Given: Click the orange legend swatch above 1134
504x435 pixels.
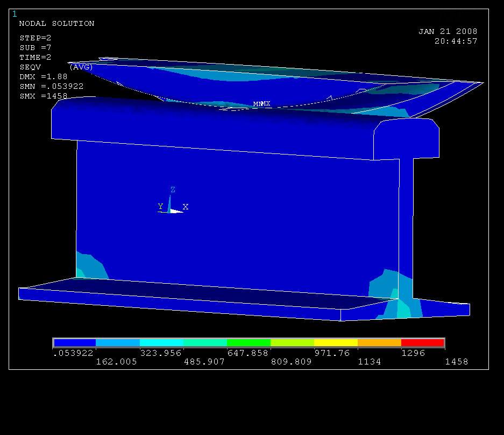Looking at the screenshot, I should coord(379,342).
